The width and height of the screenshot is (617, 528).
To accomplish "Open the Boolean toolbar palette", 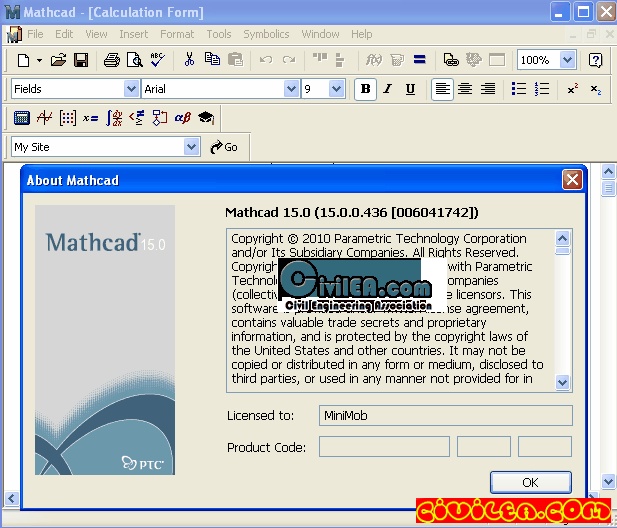I will coord(137,118).
